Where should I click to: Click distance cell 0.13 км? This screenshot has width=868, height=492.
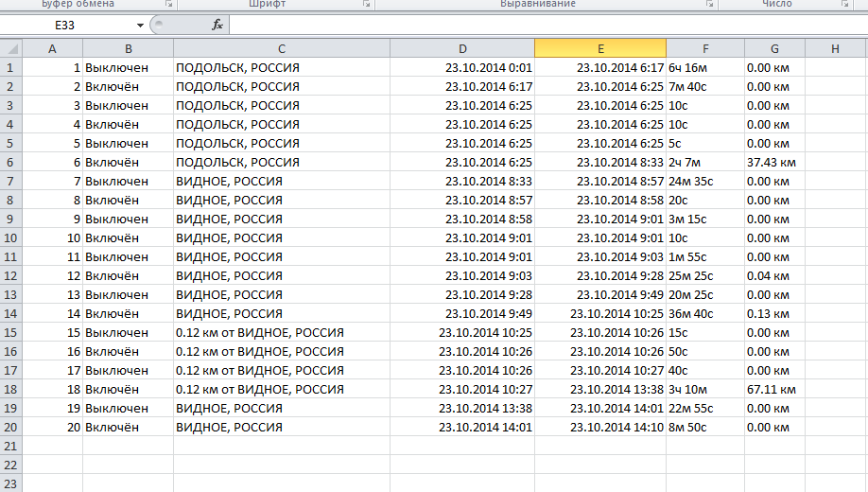pyautogui.click(x=775, y=313)
